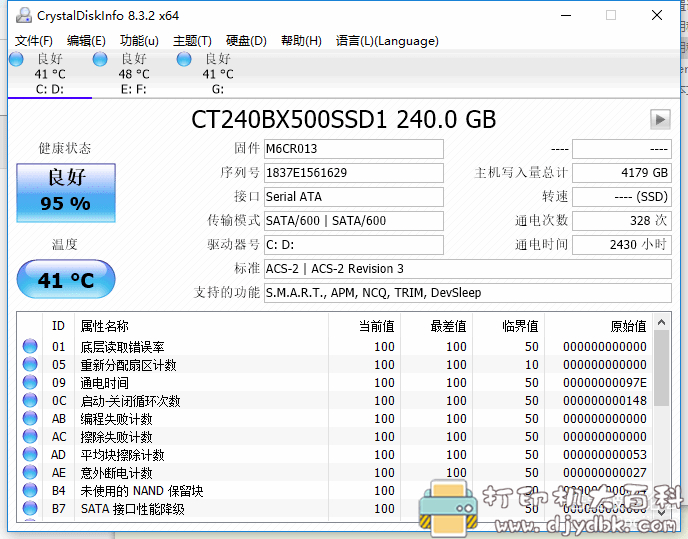The height and width of the screenshot is (539, 688).
Task: Click status icon of row 01 底层读取错误率
Action: [30, 346]
